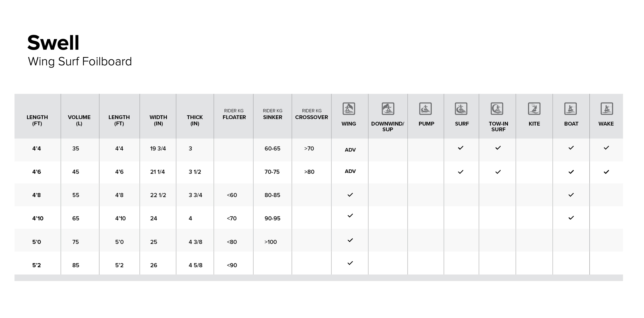Click the Boat checkmark in the 4'4 row
Image resolution: width=644 pixels, height=318 pixels.
(571, 148)
